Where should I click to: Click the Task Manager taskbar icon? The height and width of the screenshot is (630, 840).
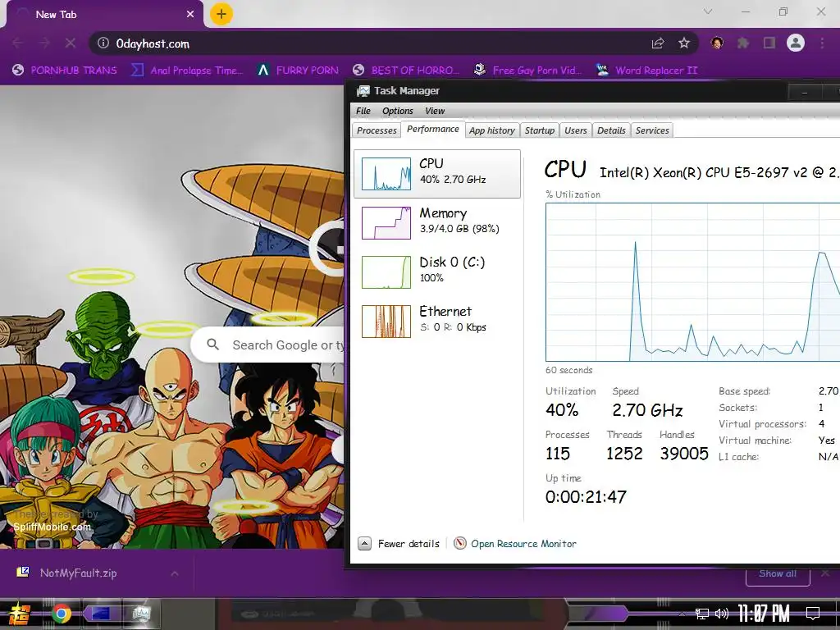point(141,614)
